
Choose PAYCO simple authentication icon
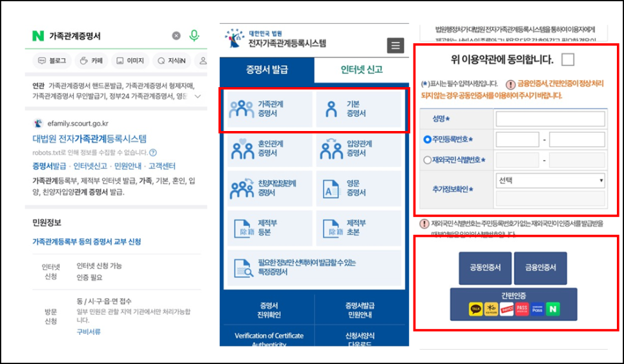(x=506, y=309)
